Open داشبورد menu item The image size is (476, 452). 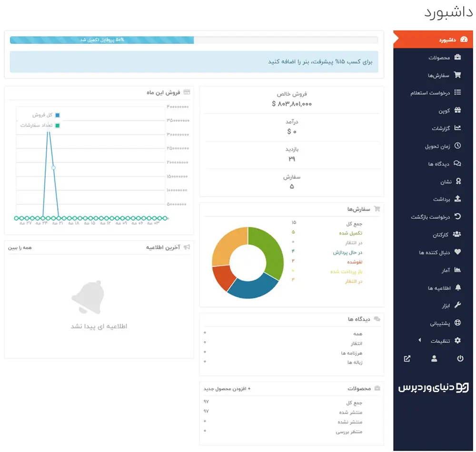point(433,39)
